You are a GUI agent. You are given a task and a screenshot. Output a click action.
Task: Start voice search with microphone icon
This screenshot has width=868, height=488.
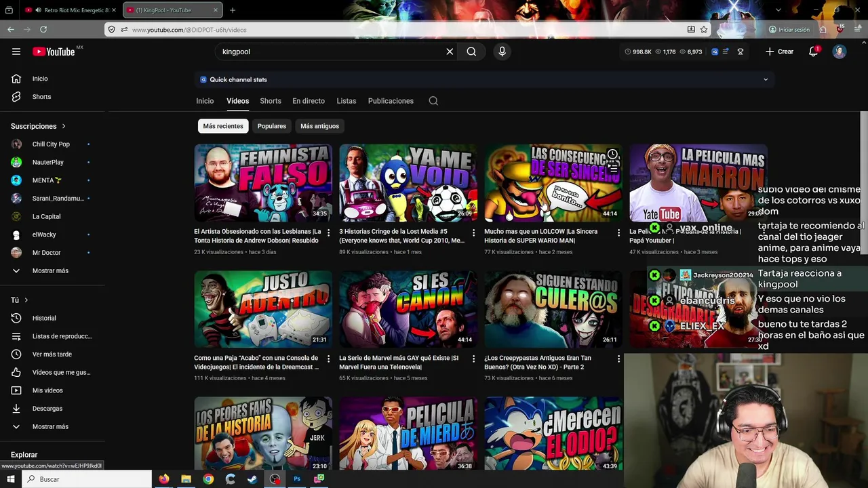point(502,52)
